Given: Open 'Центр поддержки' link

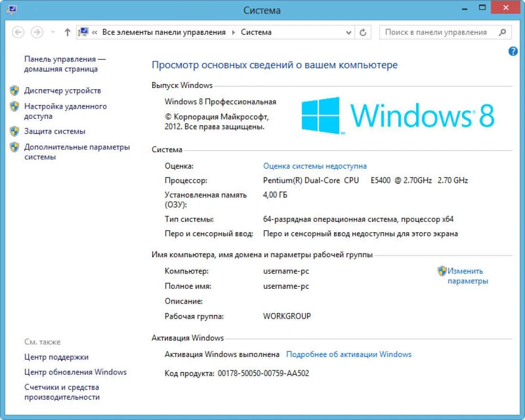Looking at the screenshot, I should tap(56, 357).
